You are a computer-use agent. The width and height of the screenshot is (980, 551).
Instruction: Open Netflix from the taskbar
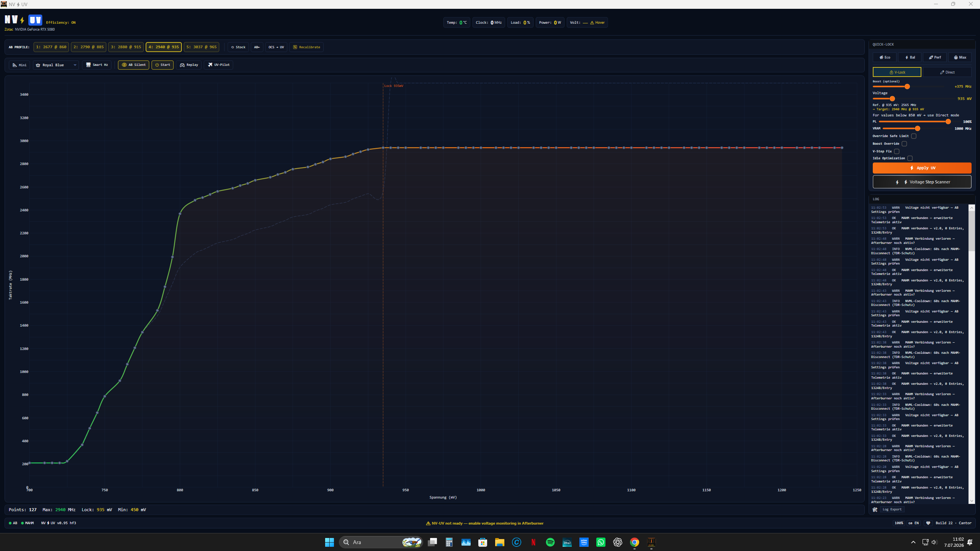533,542
